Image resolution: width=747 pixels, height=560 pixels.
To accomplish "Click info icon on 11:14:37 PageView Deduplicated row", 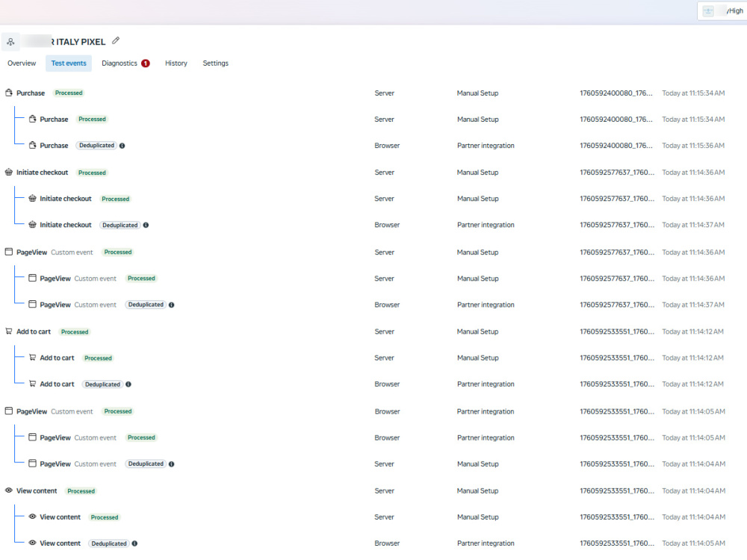I will (172, 305).
